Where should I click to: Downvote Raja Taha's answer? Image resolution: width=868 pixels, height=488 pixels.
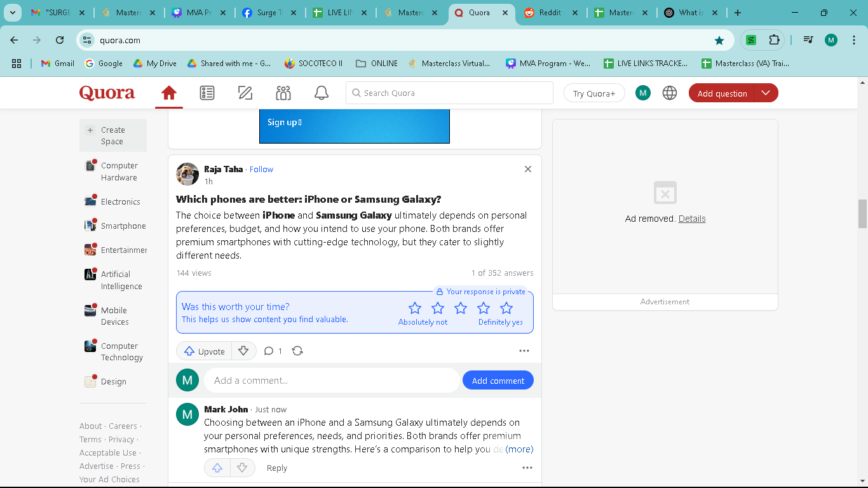point(243,351)
